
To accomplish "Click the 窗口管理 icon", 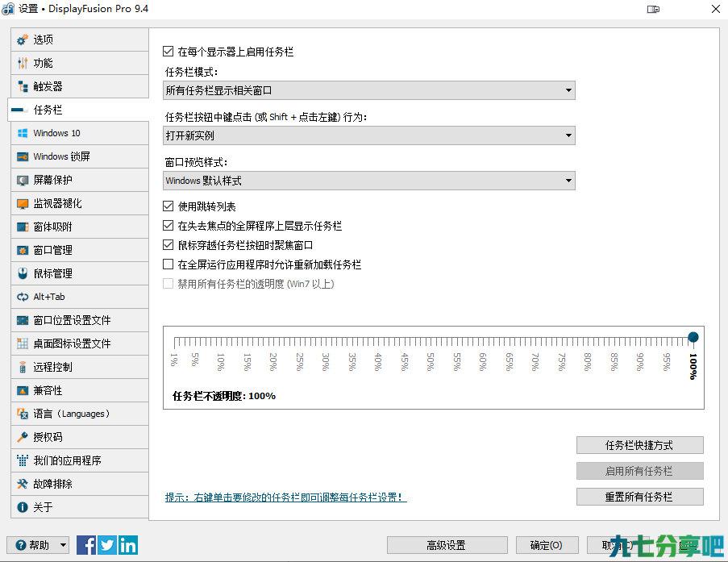I will (23, 250).
